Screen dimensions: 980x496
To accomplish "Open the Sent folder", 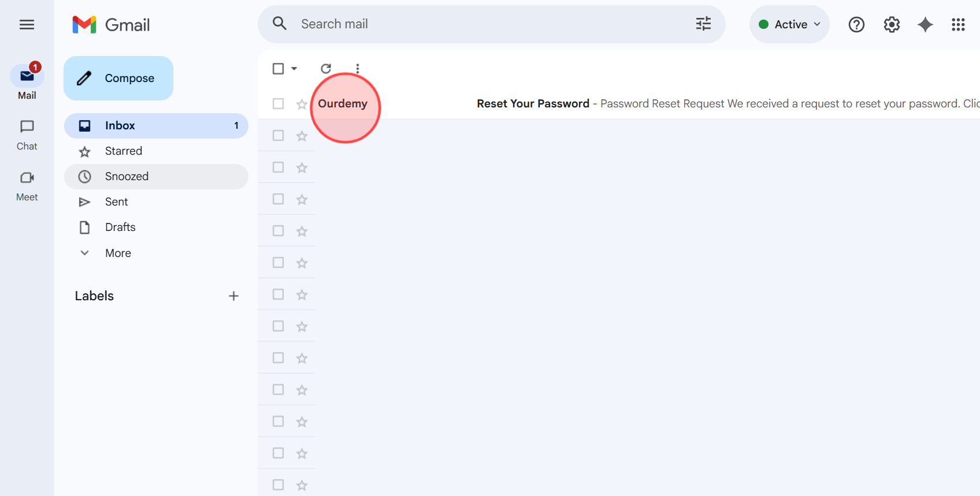I will [x=116, y=202].
